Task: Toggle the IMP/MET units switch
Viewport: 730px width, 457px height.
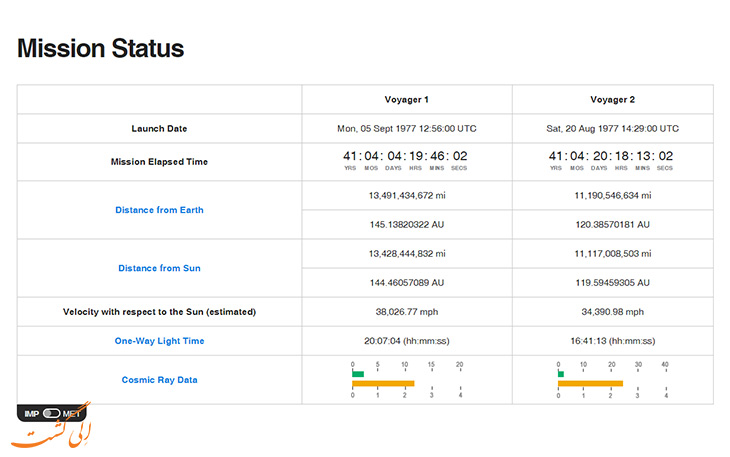Action: click(51, 413)
